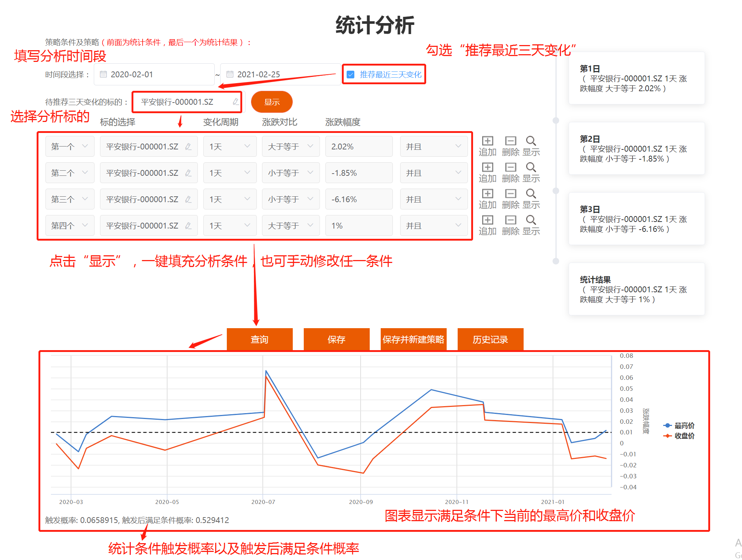The width and height of the screenshot is (742, 560).
Task: Open the 历史记录 tab button
Action: [x=490, y=340]
